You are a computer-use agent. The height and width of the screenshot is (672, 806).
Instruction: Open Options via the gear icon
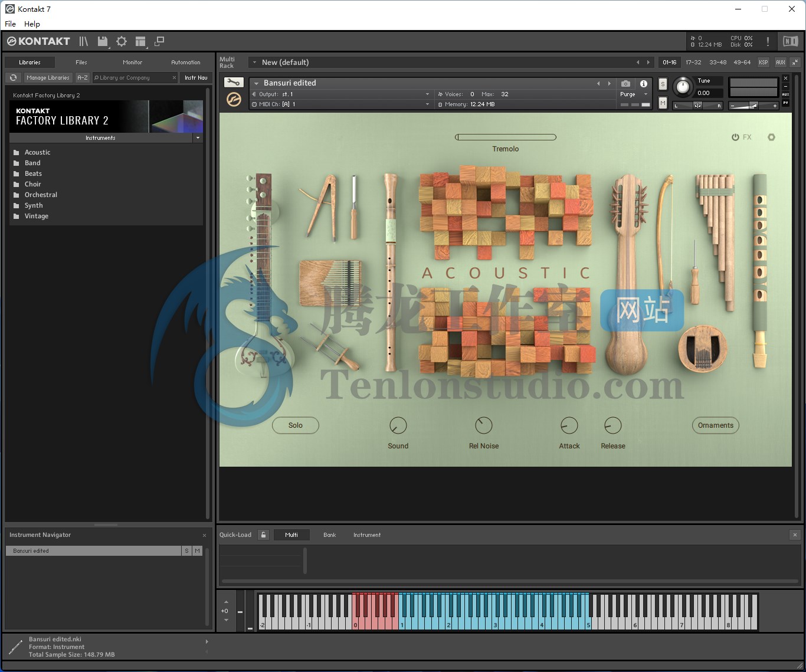122,41
